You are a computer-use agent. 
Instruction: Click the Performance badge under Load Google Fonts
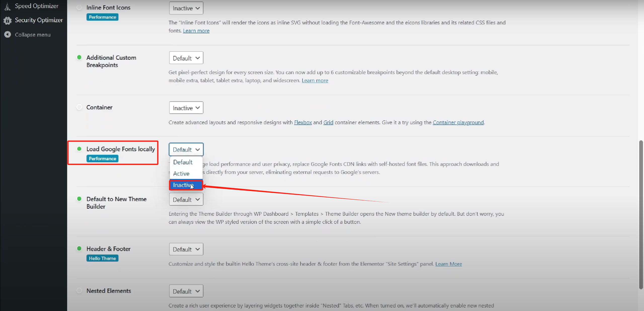[x=102, y=159]
